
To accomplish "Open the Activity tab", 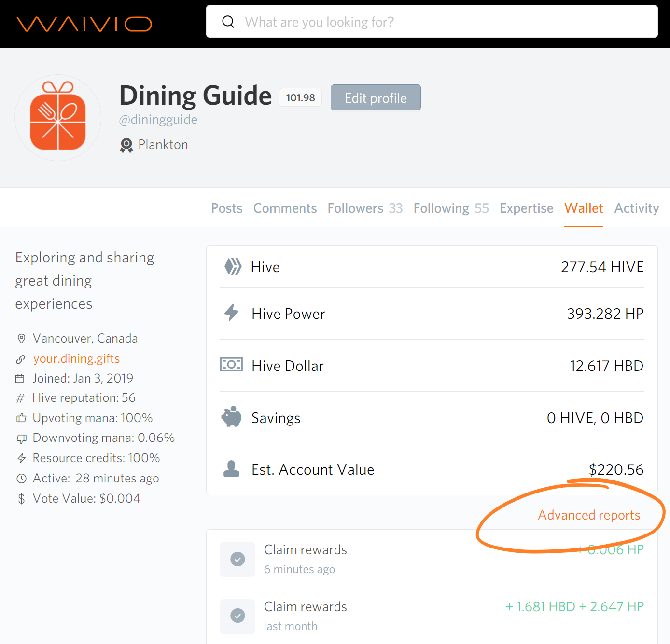I will click(636, 208).
